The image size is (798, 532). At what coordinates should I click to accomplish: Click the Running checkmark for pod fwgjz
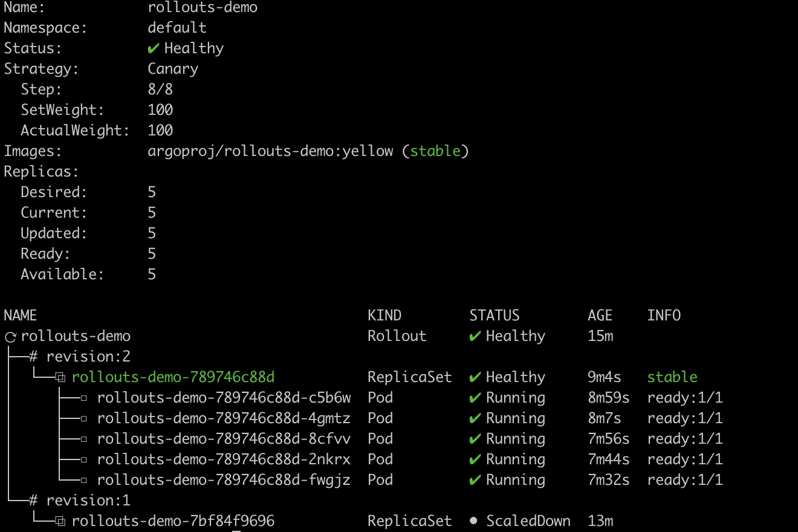tap(475, 480)
